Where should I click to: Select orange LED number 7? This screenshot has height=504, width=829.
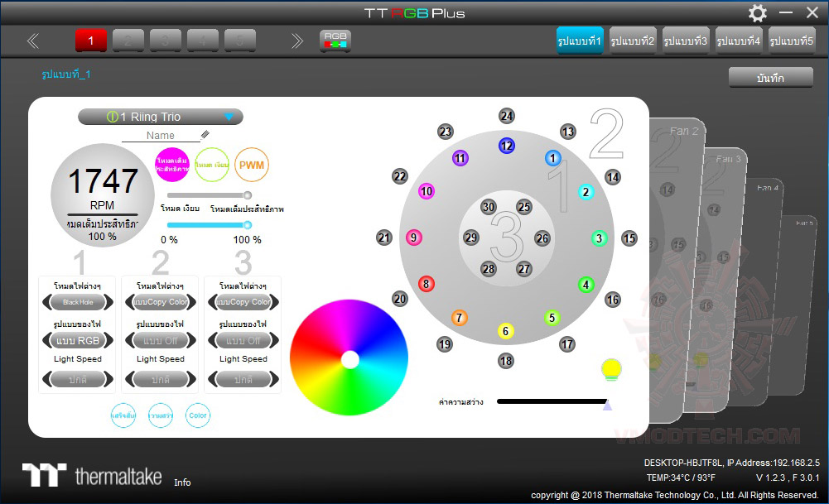pos(459,318)
